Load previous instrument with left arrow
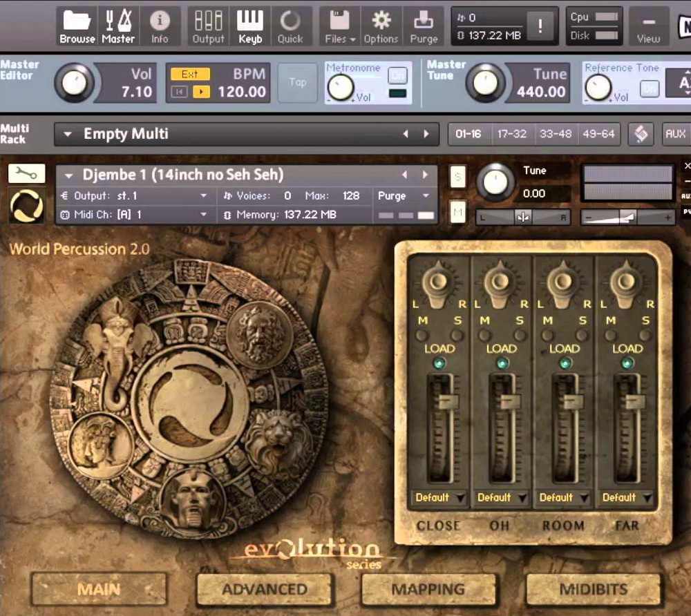This screenshot has height=616, width=691. [404, 175]
